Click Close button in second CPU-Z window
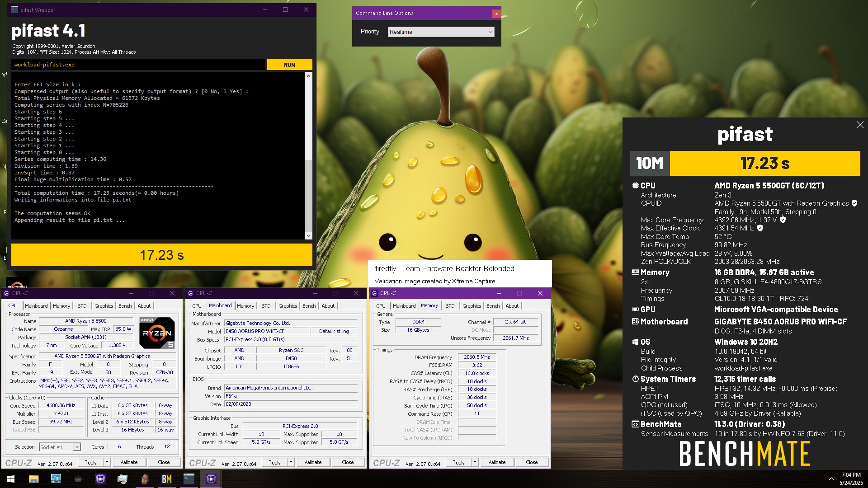This screenshot has height=488, width=868. click(x=348, y=462)
